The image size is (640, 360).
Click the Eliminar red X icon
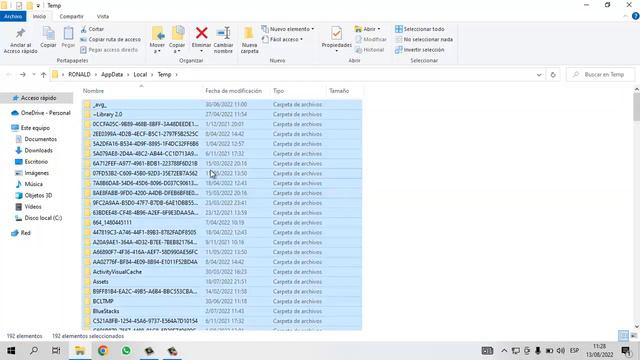click(x=201, y=33)
